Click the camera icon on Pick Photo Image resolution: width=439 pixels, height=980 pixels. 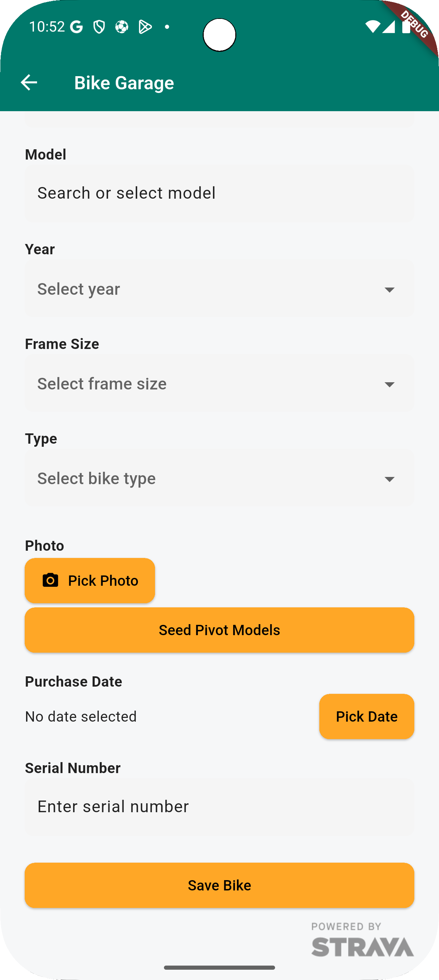[x=50, y=580]
